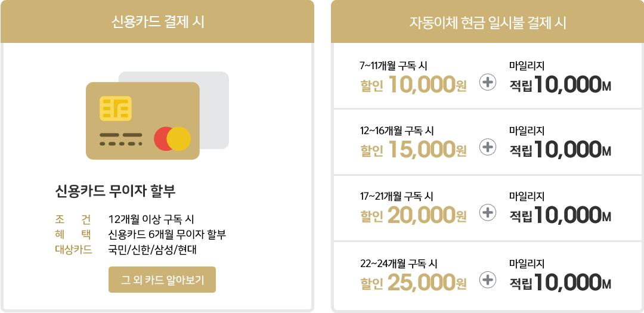Select the 자동이체 현금 일시불 결제 시 header
Image resolution: width=644 pixels, height=313 pixels.
[x=488, y=22]
